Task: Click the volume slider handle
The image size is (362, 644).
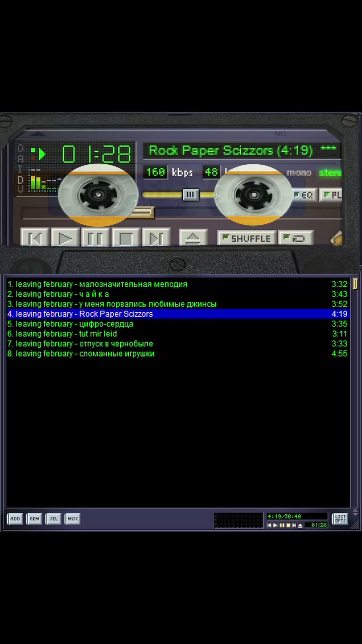Action: point(190,195)
